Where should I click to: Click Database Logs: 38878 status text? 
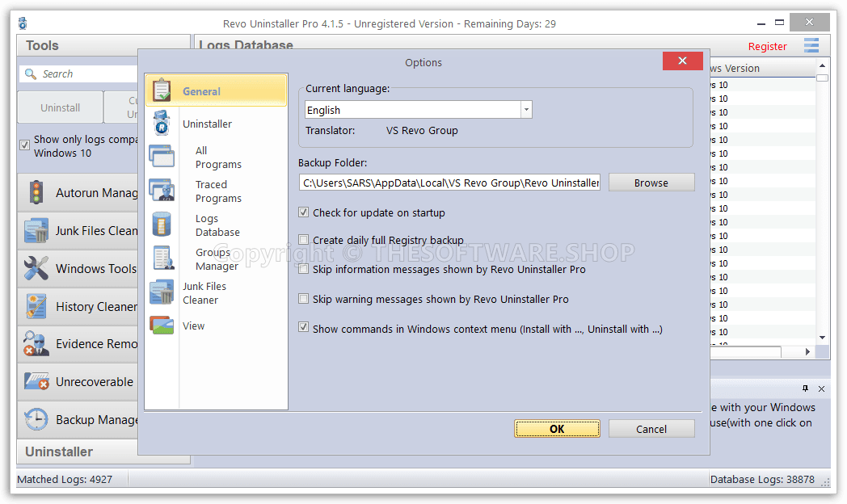pos(762,479)
